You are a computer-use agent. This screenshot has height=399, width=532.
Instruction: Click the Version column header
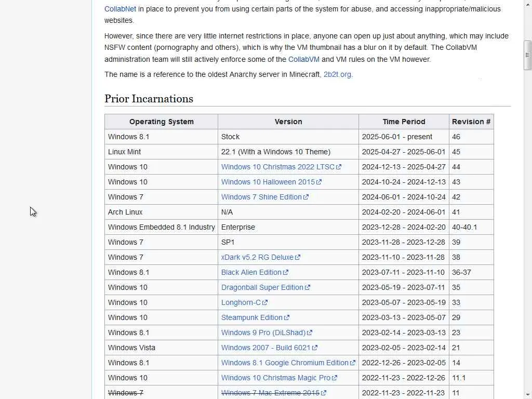click(x=288, y=122)
